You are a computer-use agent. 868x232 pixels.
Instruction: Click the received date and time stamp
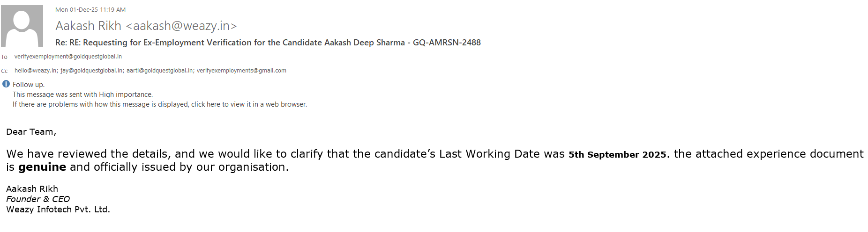point(90,10)
